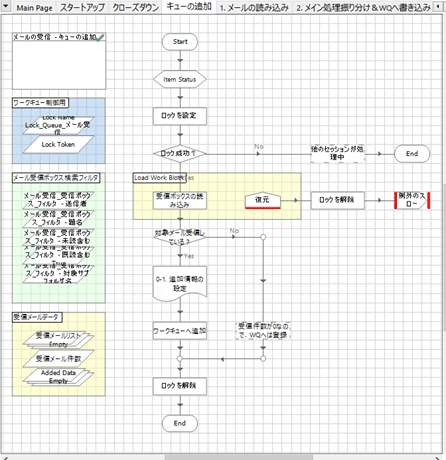This screenshot has height=460, width=446.
Task: Select the 他のセッションが処理中 note stage
Action: [337, 153]
